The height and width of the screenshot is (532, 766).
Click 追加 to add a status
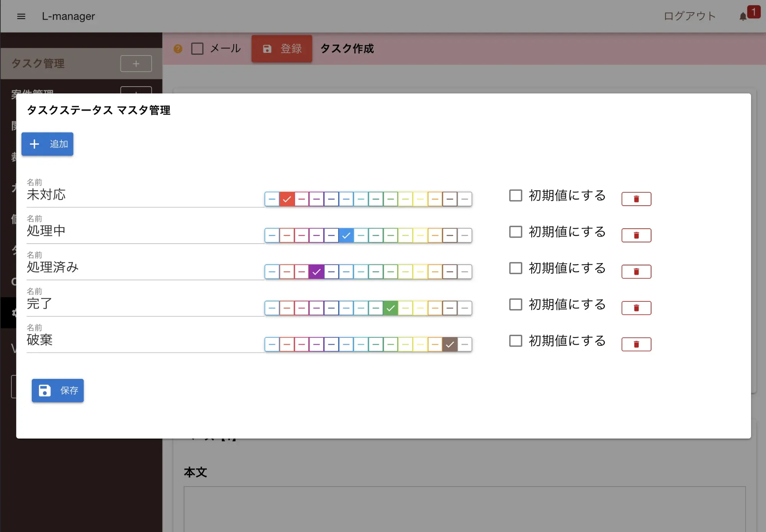tap(47, 144)
